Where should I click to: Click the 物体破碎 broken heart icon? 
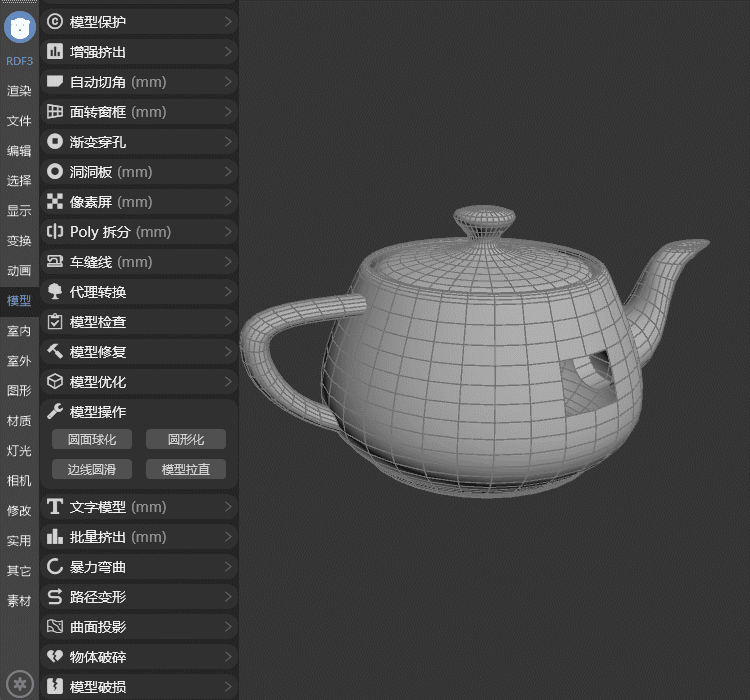click(55, 657)
